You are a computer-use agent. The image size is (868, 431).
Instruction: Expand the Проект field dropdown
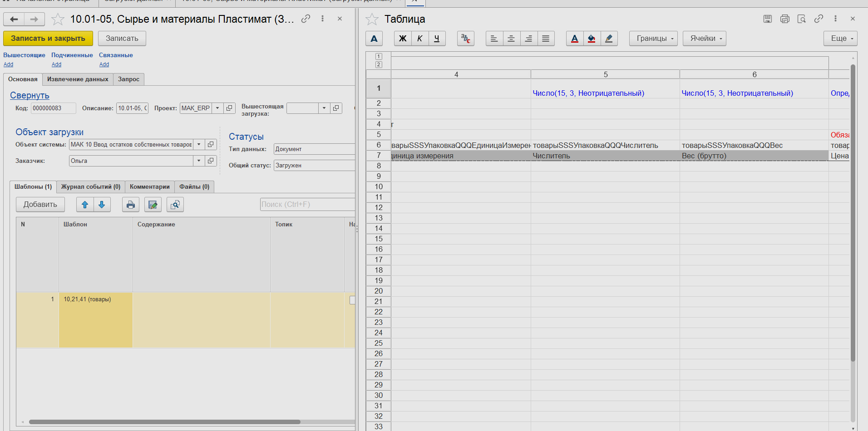217,108
